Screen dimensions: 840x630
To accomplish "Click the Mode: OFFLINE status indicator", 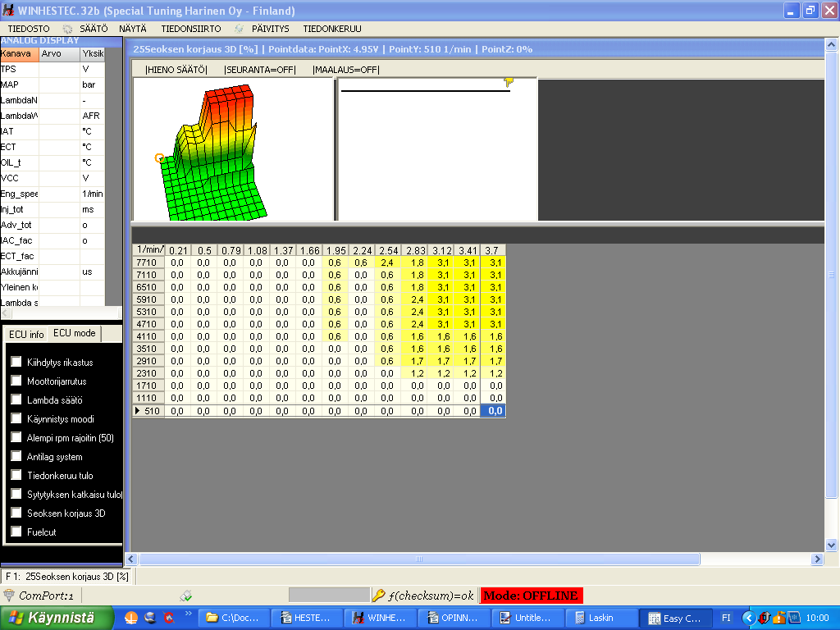I will [531, 596].
